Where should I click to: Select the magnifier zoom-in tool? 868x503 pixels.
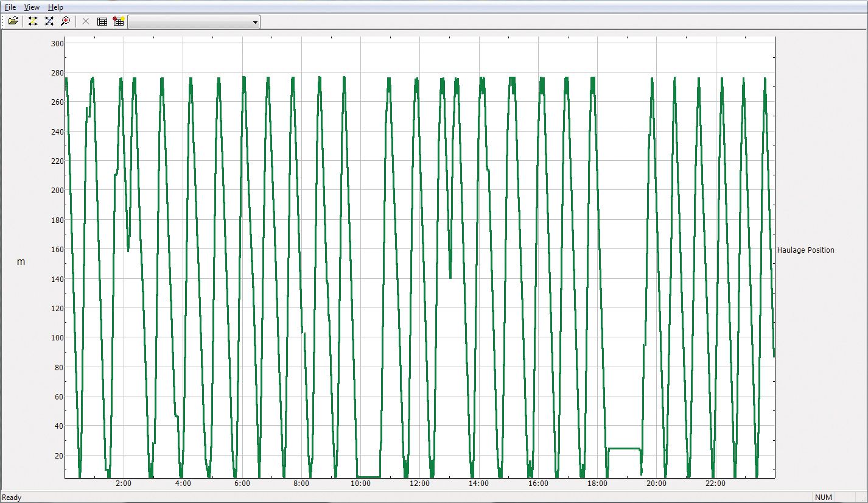coord(66,21)
